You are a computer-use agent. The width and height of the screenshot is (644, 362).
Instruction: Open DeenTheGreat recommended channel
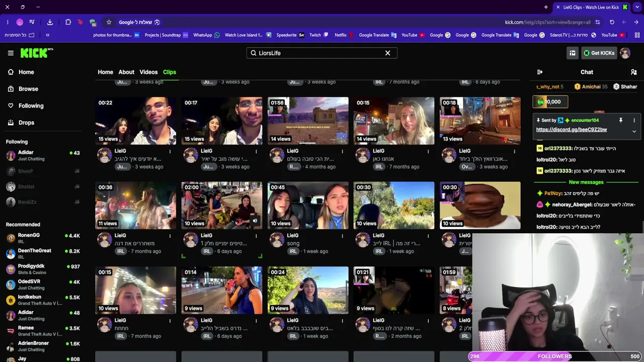point(43,253)
